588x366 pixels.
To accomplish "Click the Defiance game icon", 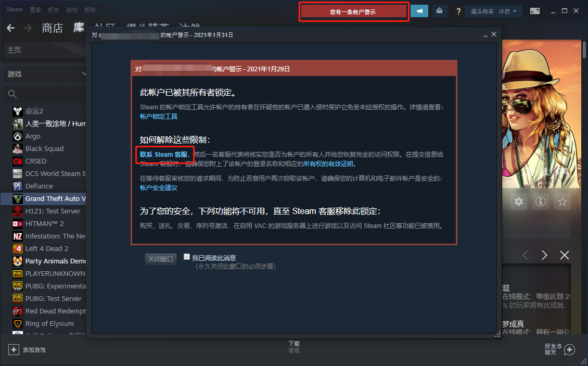I will (18, 186).
